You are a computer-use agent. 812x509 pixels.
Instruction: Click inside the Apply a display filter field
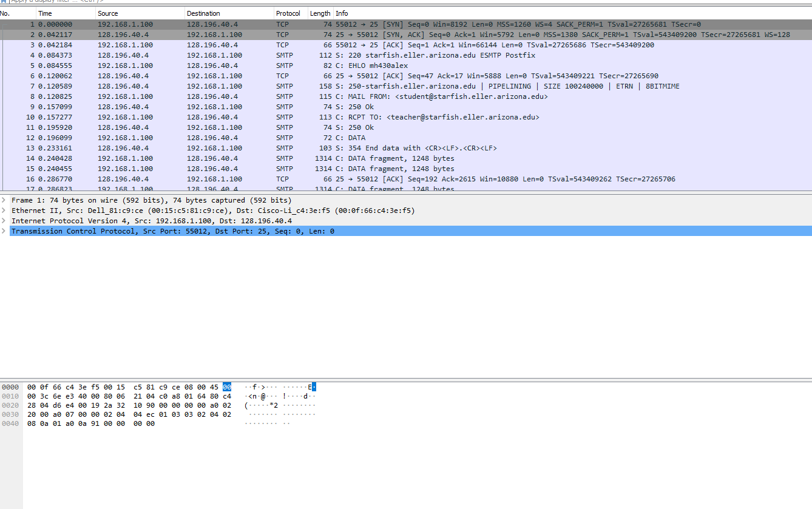(x=121, y=2)
